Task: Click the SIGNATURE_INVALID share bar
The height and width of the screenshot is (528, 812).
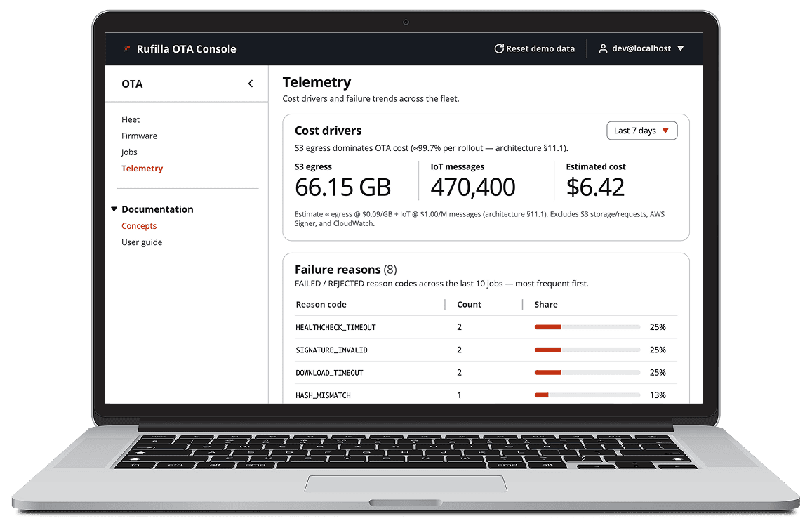Action: click(587, 350)
